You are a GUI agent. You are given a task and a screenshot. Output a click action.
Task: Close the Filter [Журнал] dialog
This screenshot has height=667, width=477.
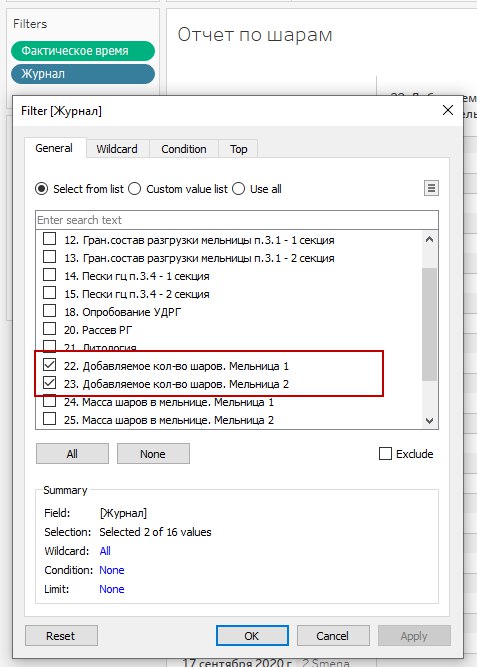point(448,111)
